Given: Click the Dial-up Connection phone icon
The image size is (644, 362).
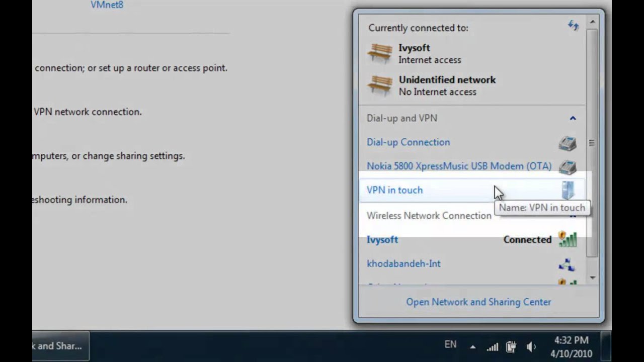Looking at the screenshot, I should pos(568,143).
